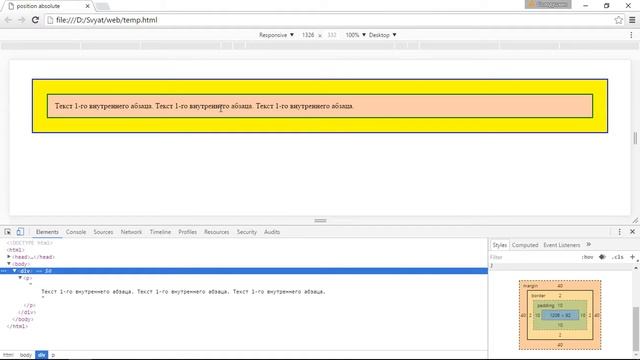Select the Styles sidebar tab

pyautogui.click(x=499, y=245)
